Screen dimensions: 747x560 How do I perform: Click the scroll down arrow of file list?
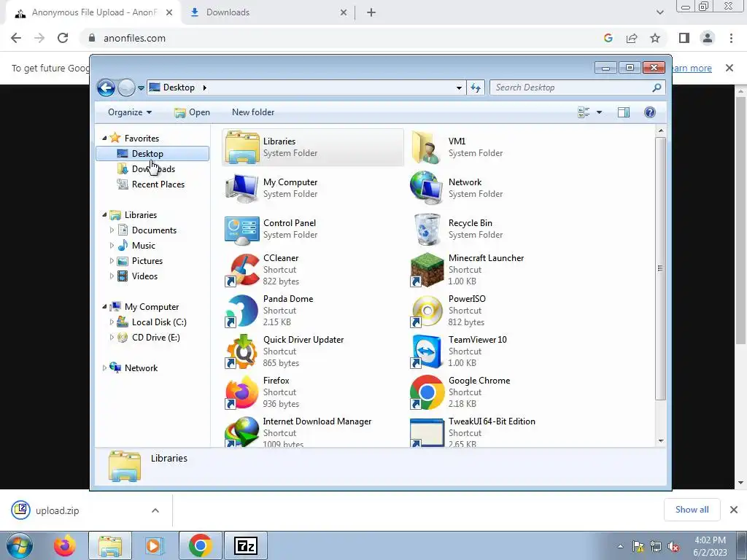tap(660, 441)
